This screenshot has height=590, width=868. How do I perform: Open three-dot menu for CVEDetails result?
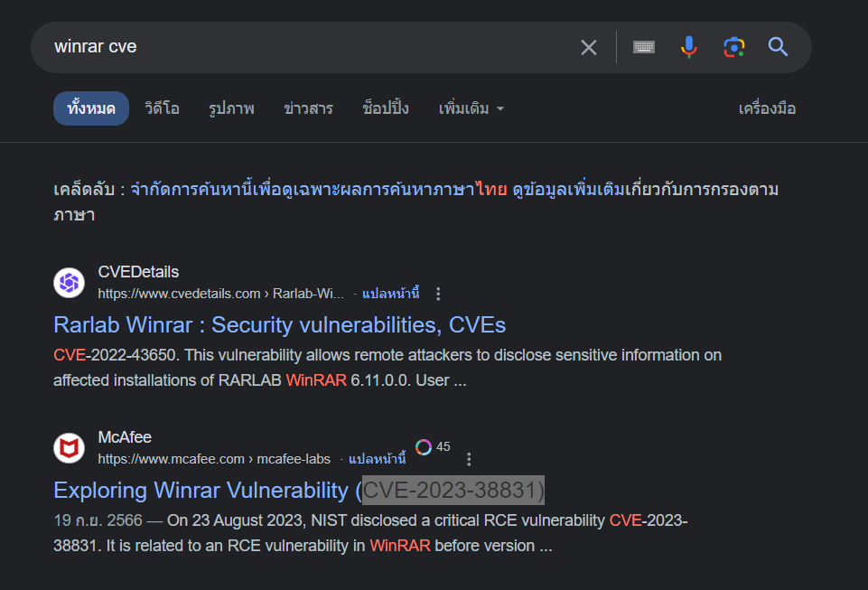click(x=439, y=294)
